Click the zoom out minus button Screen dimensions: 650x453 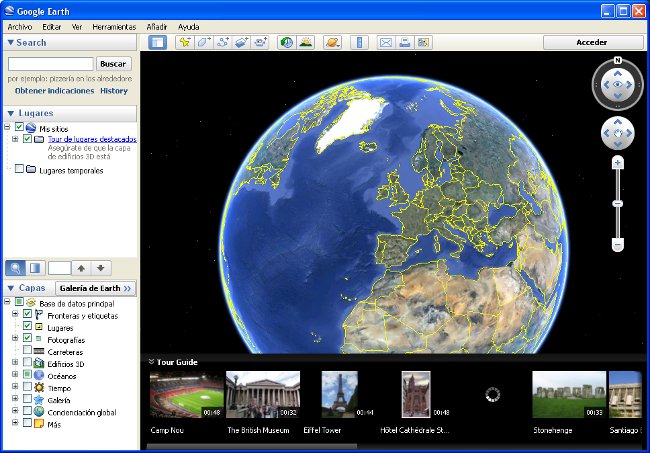point(618,245)
